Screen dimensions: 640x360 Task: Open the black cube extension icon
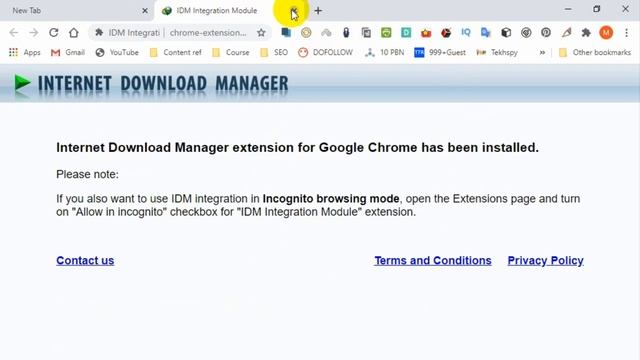point(506,33)
